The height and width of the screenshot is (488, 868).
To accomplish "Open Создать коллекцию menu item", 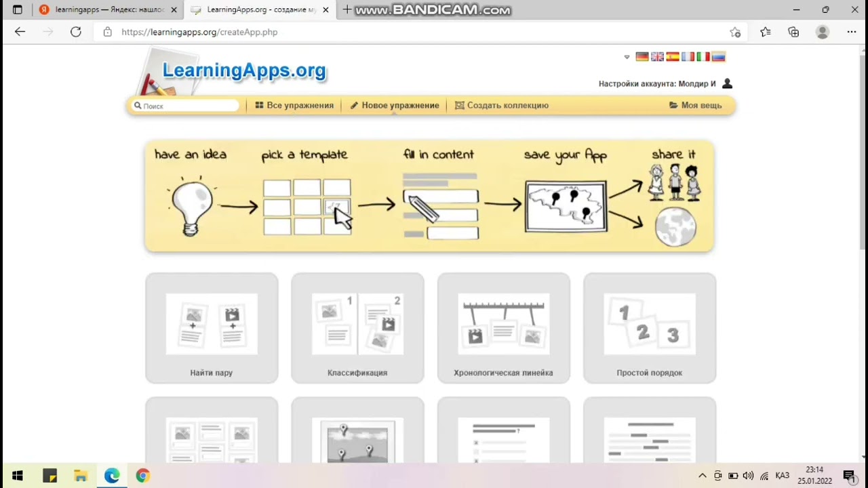I will coord(502,106).
